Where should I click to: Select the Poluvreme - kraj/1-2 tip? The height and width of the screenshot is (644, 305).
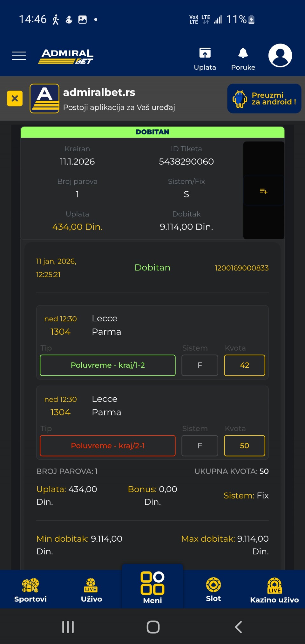click(x=108, y=365)
